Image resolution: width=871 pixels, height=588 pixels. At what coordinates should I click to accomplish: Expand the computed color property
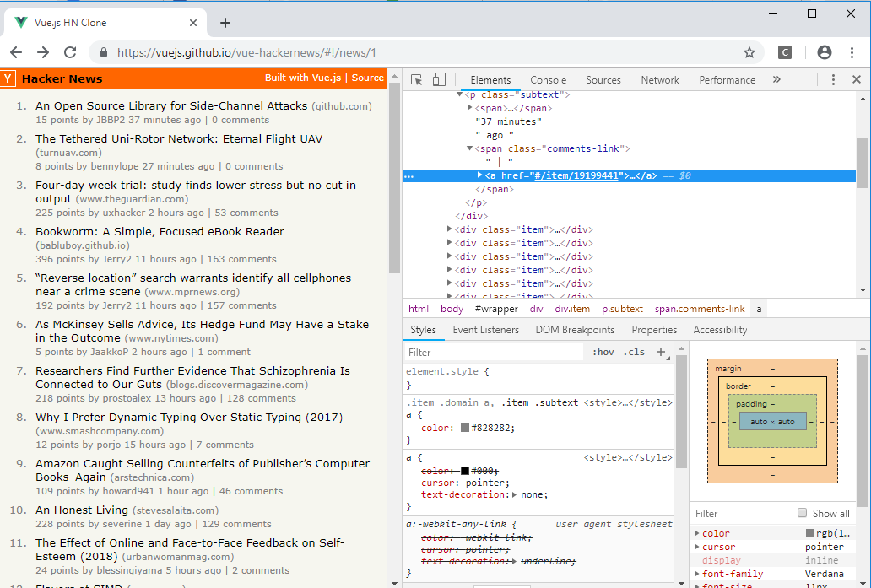[x=697, y=533]
